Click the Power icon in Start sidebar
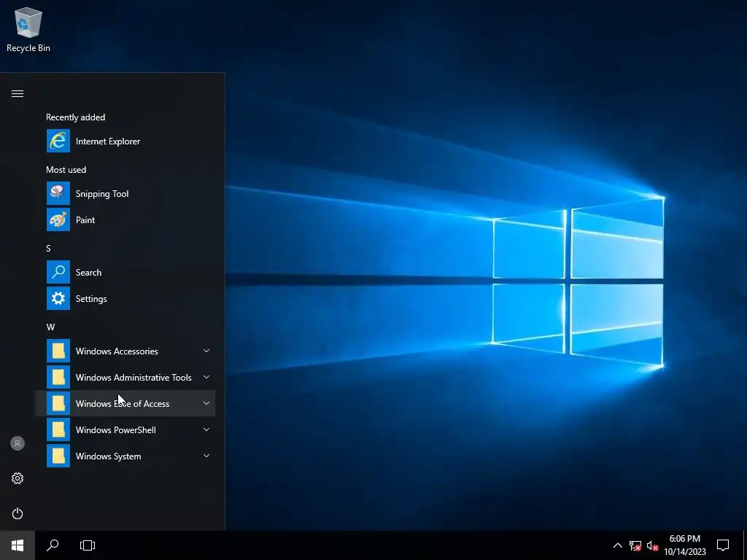 18,513
